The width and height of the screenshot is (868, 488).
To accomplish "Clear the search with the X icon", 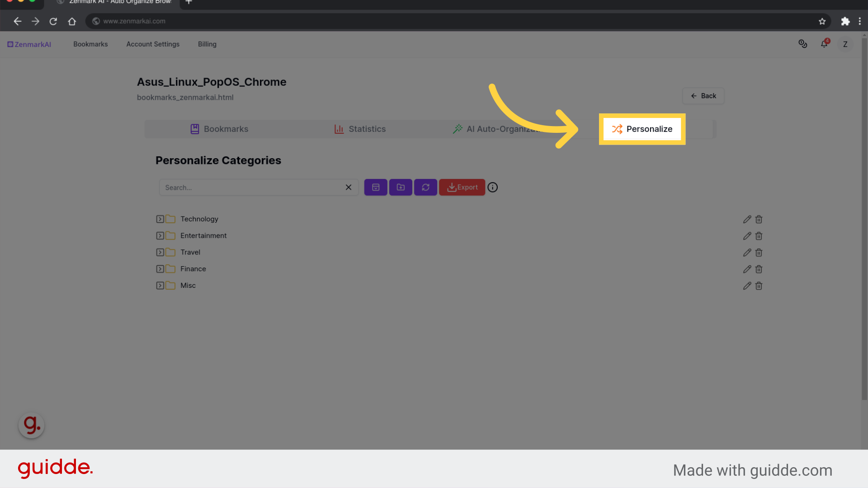I will pyautogui.click(x=349, y=188).
